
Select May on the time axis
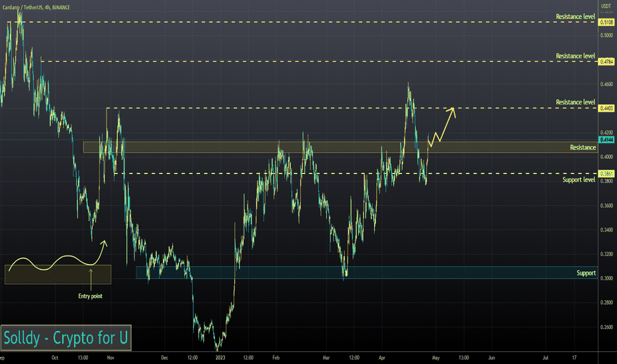(436, 357)
